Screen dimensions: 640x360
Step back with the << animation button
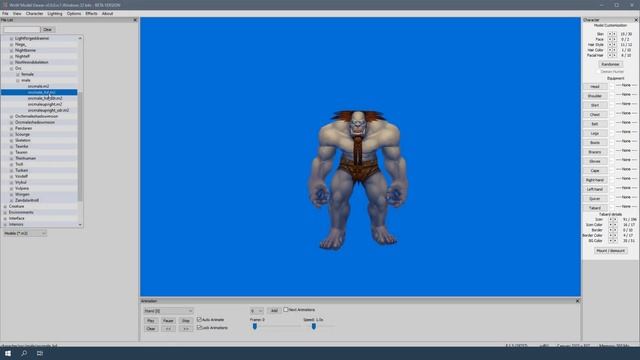(168, 329)
